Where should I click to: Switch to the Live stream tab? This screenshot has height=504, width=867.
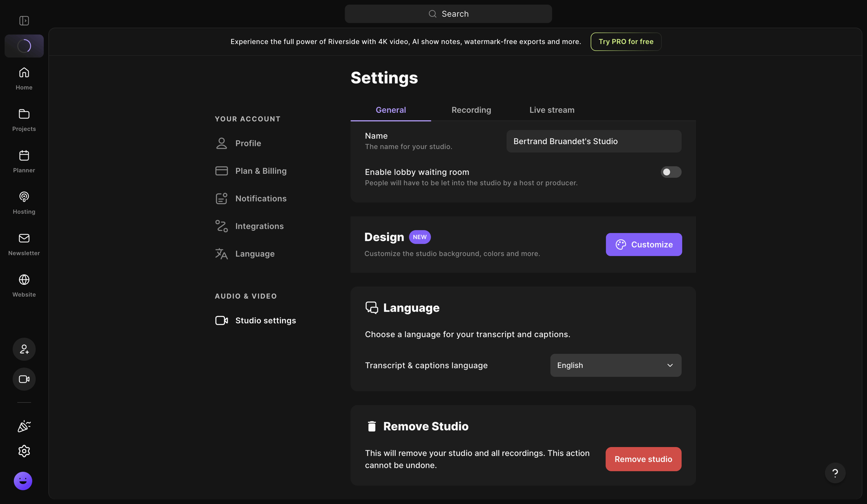pyautogui.click(x=552, y=110)
